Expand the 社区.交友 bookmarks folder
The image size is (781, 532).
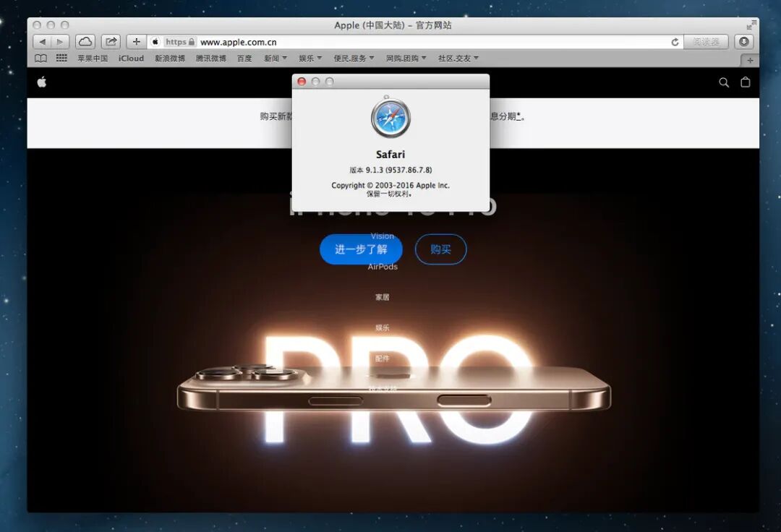click(458, 59)
